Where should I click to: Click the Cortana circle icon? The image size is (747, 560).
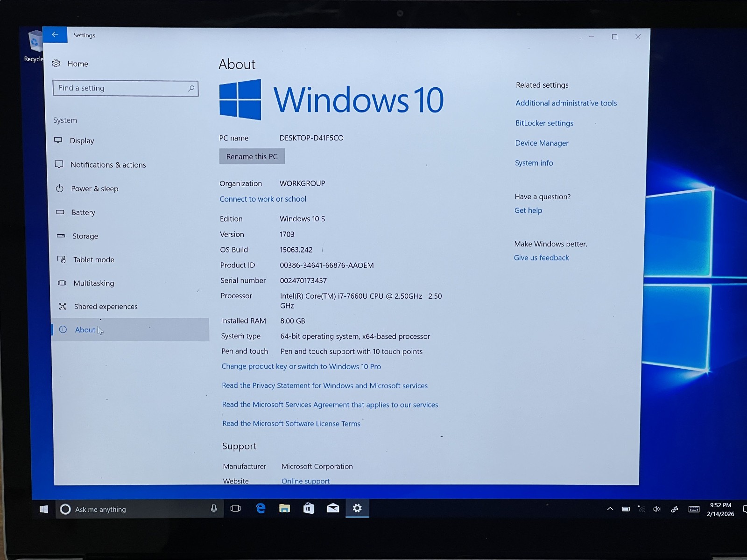[65, 509]
